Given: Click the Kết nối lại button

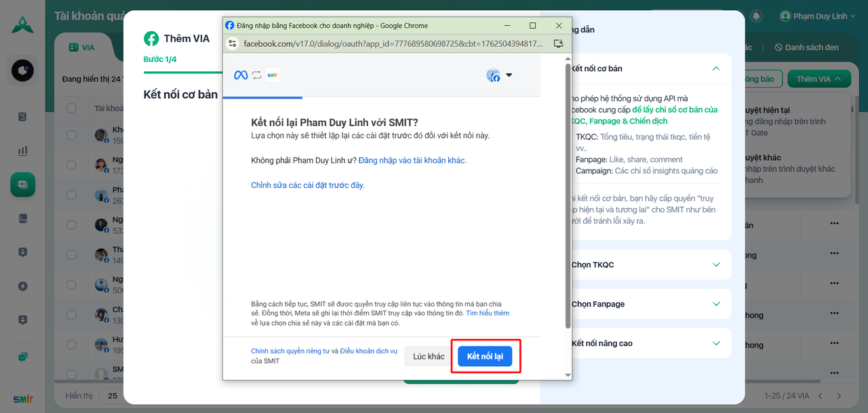Looking at the screenshot, I should pyautogui.click(x=485, y=357).
